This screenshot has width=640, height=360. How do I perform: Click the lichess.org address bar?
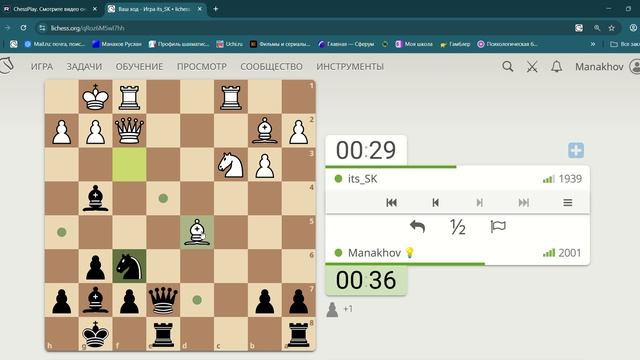point(302,28)
